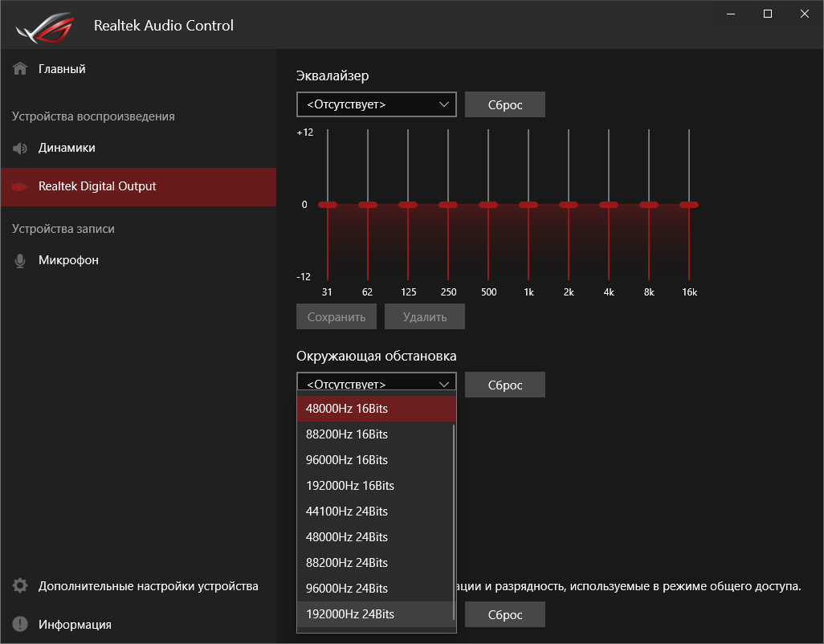The width and height of the screenshot is (824, 644).
Task: Click Сброс next to environment dropdown
Action: 505,385
